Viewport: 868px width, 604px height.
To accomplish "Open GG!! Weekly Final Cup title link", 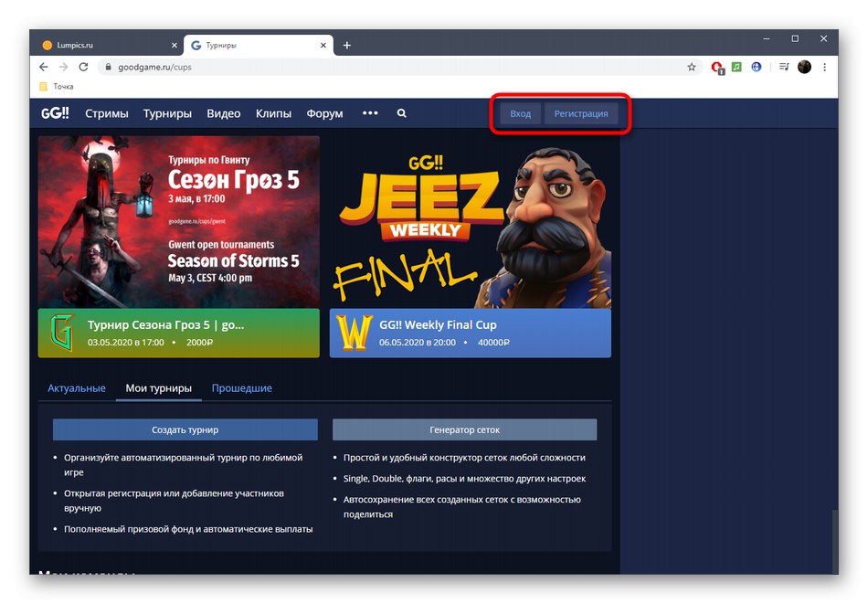I will pos(438,325).
